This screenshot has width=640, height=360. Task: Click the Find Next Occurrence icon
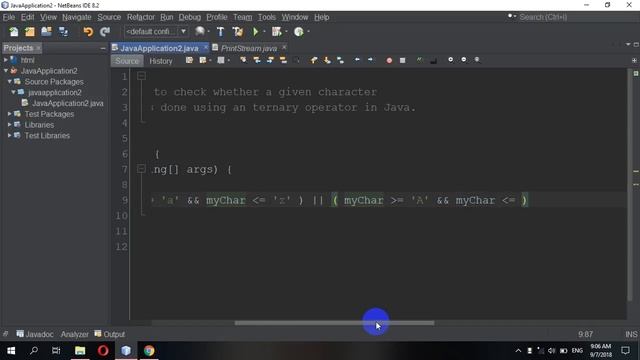[270, 60]
